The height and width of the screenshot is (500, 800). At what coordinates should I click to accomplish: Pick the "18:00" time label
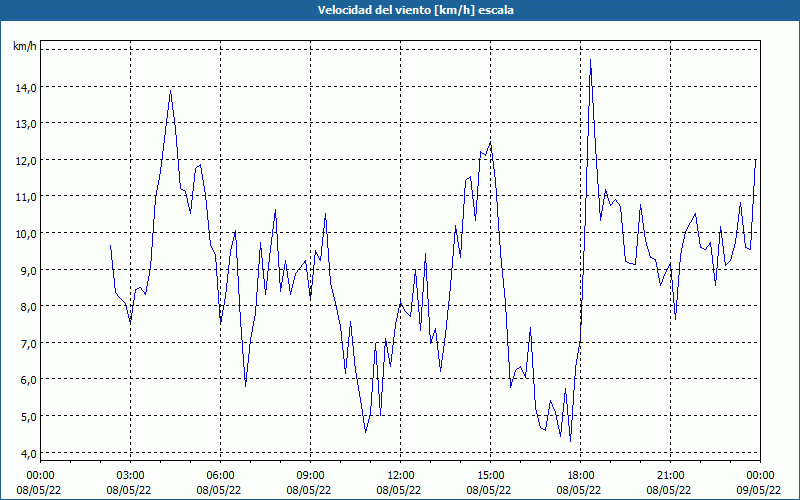coord(581,476)
